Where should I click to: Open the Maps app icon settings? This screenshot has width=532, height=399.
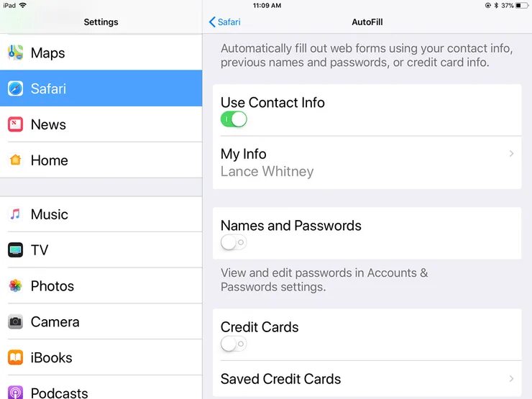click(x=15, y=52)
